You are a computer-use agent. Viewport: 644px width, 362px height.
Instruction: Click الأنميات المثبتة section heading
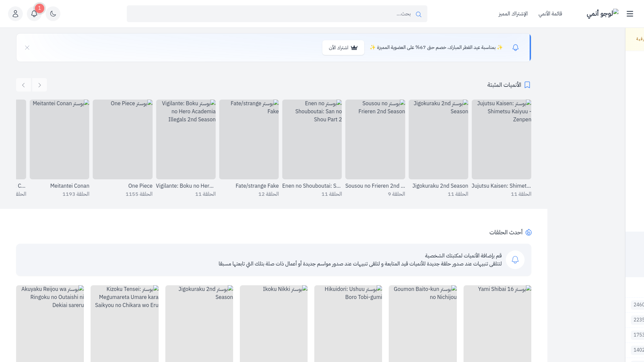click(504, 85)
